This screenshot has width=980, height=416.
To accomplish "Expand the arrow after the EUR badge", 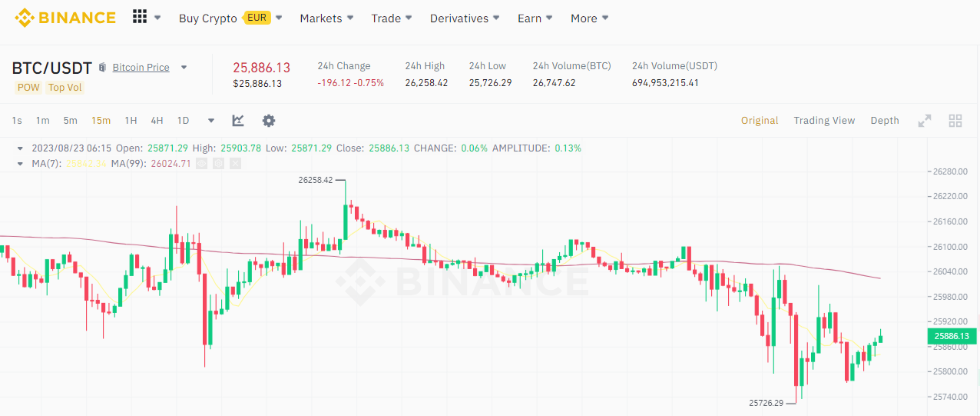I will [279, 18].
